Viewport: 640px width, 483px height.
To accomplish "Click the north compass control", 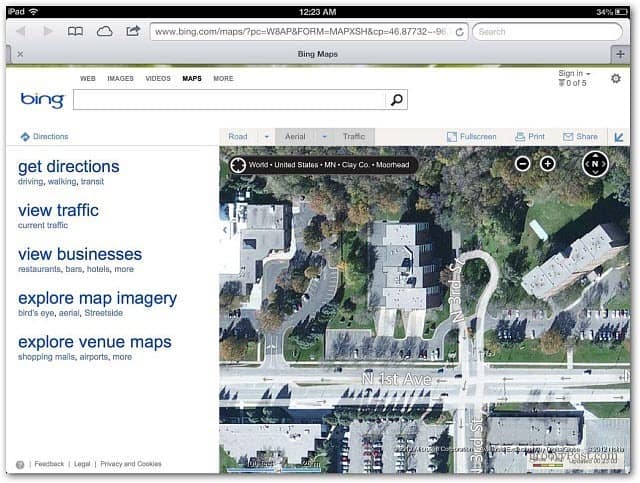I will tap(595, 164).
